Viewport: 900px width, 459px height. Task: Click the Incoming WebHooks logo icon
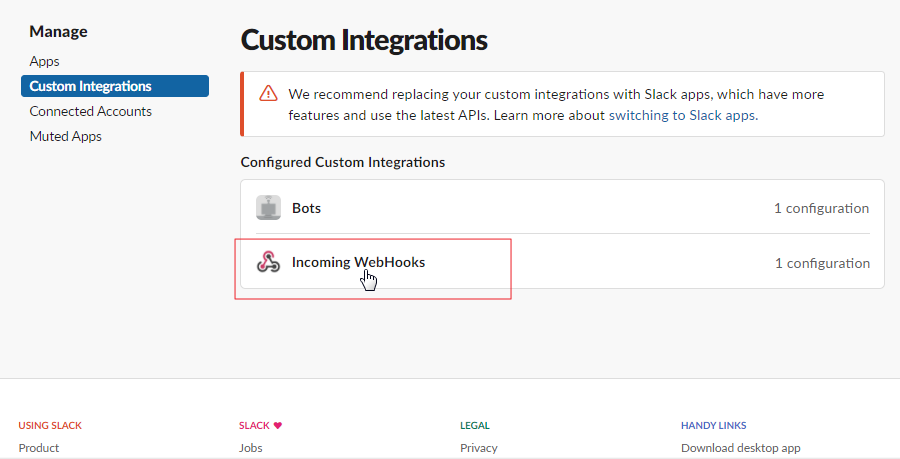(x=268, y=262)
